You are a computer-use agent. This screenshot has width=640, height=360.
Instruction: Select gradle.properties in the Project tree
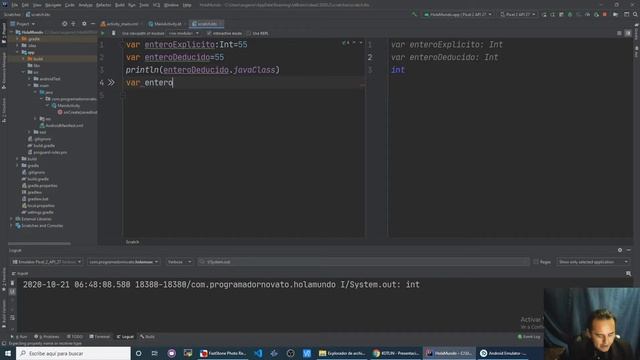(42, 186)
